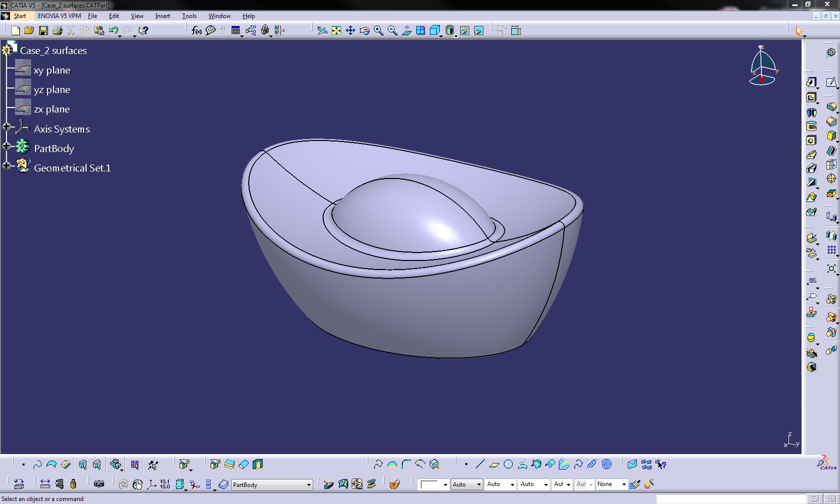Image resolution: width=840 pixels, height=504 pixels.
Task: Select the Line tool in the bottom toolbar
Action: tap(480, 464)
